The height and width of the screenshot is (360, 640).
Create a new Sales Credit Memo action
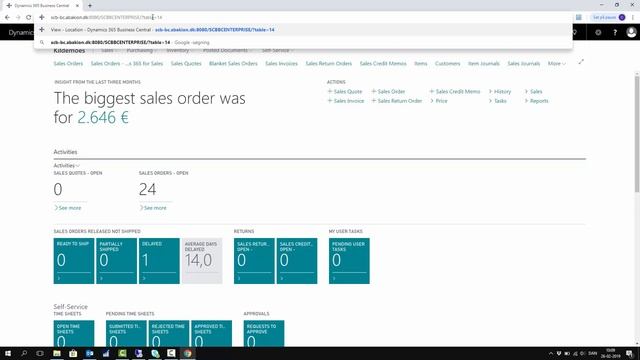tap(455, 91)
